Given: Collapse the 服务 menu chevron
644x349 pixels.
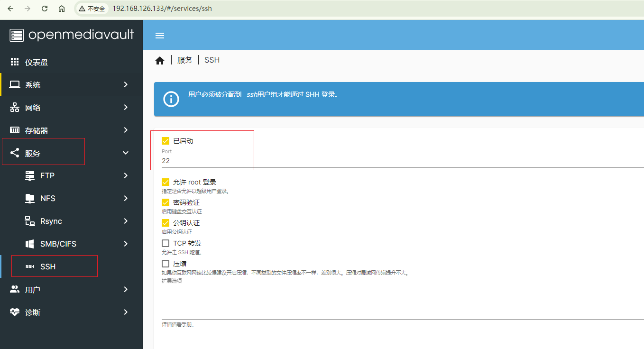Looking at the screenshot, I should click(x=126, y=153).
